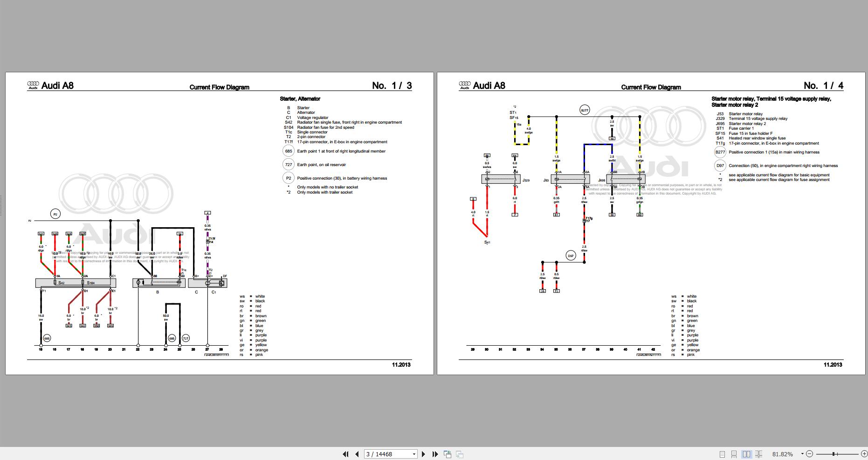This screenshot has width=868, height=460.
Task: Click the J329 relay label
Action: (526, 180)
